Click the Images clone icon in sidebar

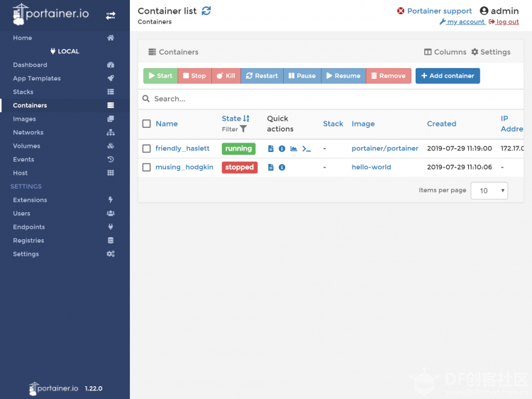coord(111,119)
